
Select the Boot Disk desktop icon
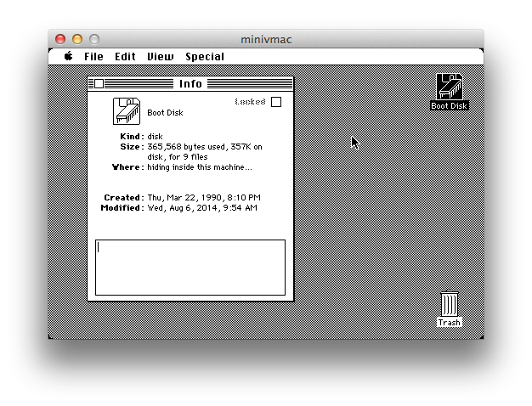450,87
